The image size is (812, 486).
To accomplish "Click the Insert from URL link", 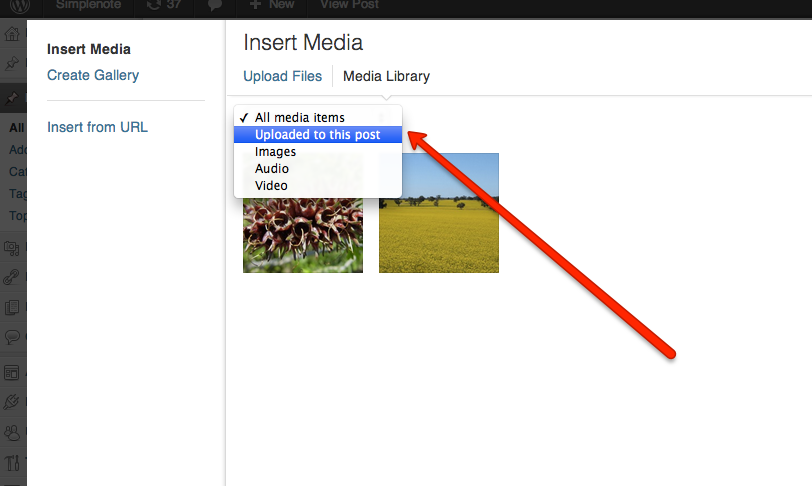I will pos(97,127).
